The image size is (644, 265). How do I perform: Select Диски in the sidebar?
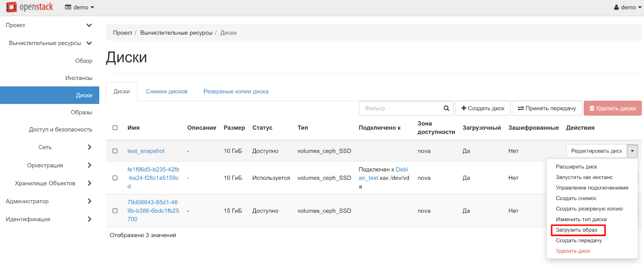click(50, 95)
